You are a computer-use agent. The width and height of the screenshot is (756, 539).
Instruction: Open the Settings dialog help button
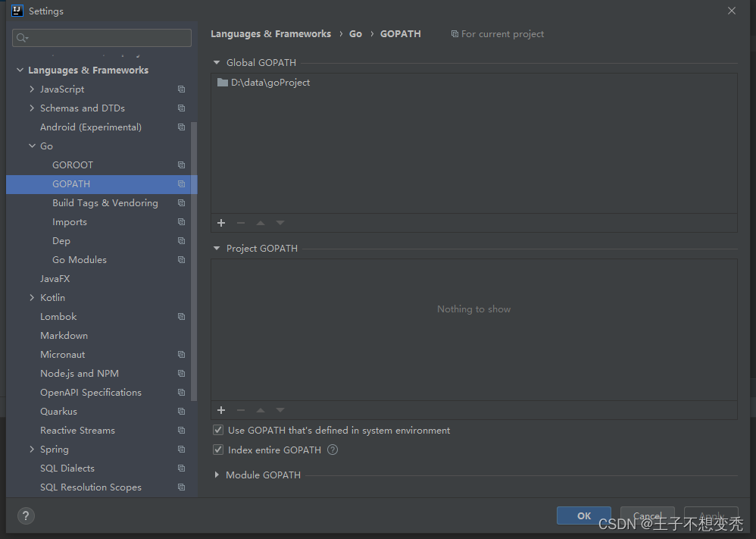26,515
